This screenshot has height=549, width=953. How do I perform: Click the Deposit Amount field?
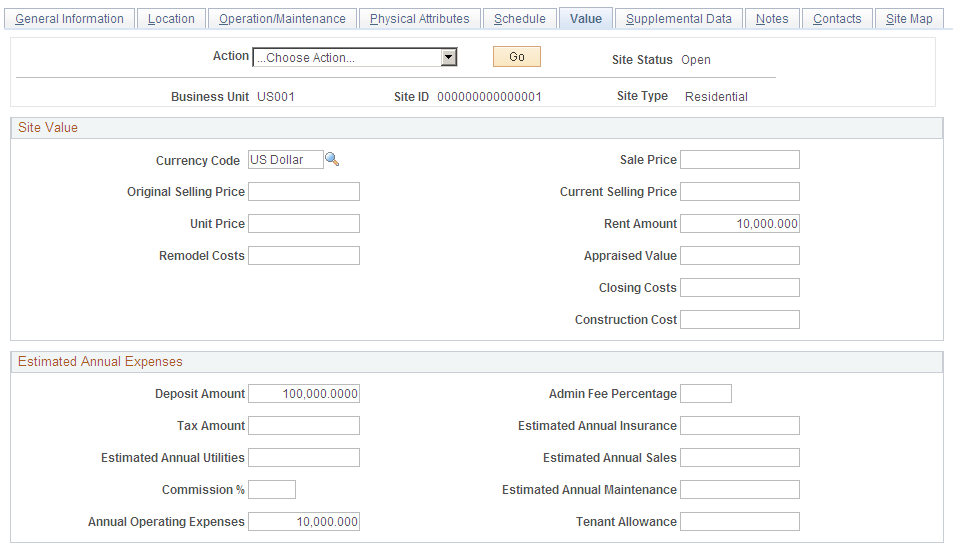click(x=304, y=394)
